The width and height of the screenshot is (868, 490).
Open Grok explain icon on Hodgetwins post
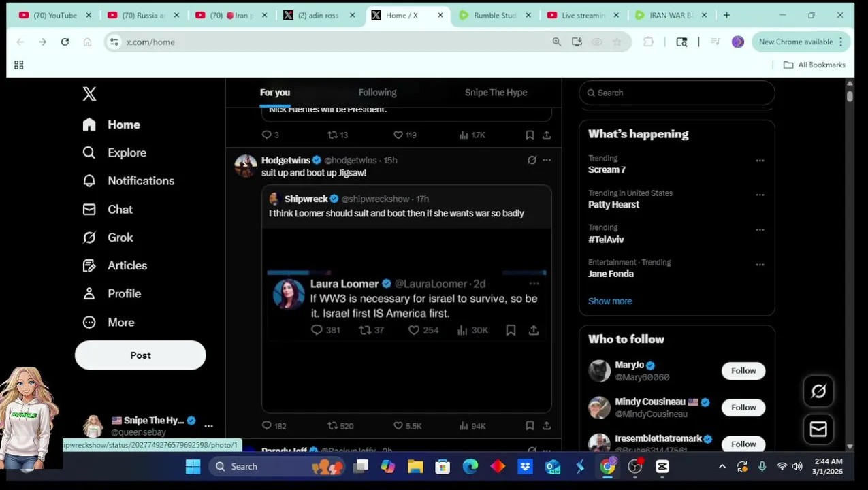(x=532, y=160)
